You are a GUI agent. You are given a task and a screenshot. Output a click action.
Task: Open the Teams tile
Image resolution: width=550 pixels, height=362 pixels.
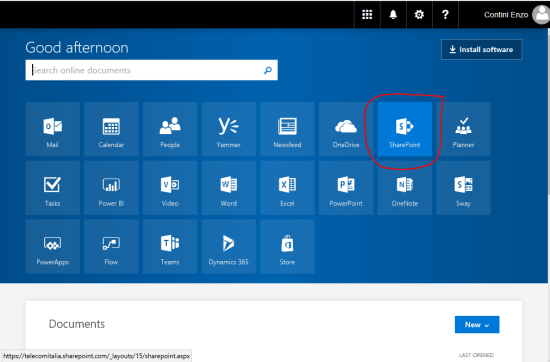coord(170,246)
